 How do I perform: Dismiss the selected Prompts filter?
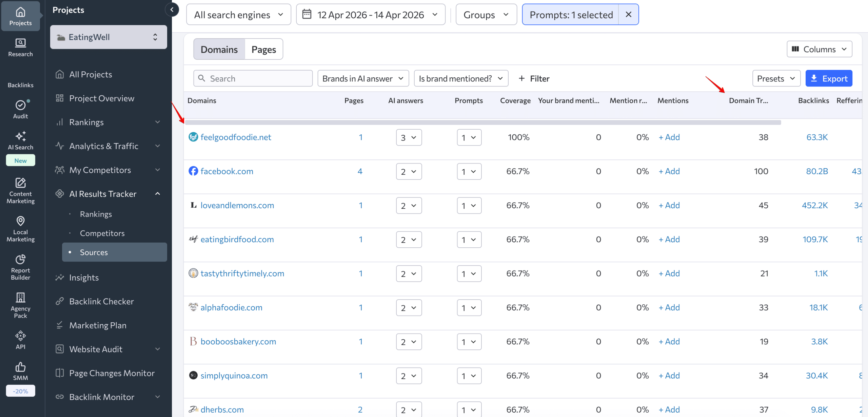(x=628, y=14)
